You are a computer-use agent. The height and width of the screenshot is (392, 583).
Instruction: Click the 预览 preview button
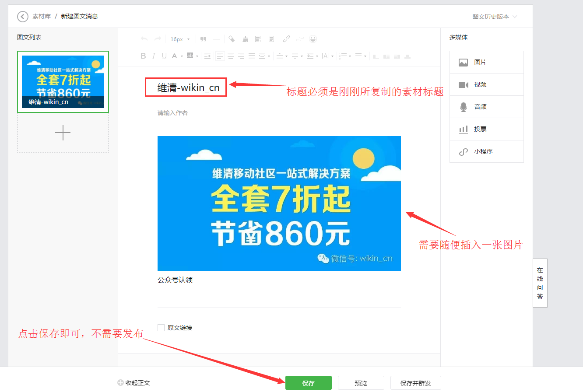coord(361,383)
